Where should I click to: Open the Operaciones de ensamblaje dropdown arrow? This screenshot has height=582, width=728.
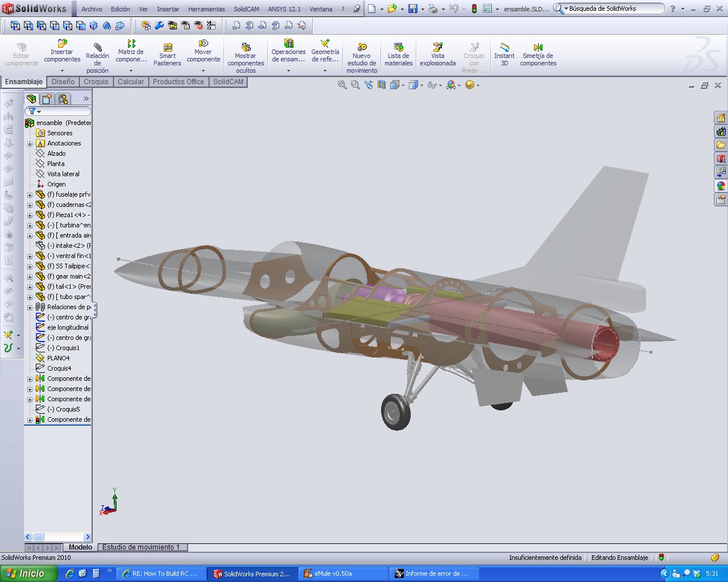[x=288, y=71]
